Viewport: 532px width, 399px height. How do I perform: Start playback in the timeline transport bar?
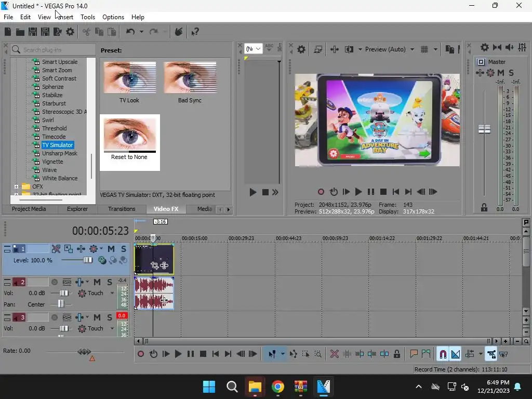coord(178,354)
